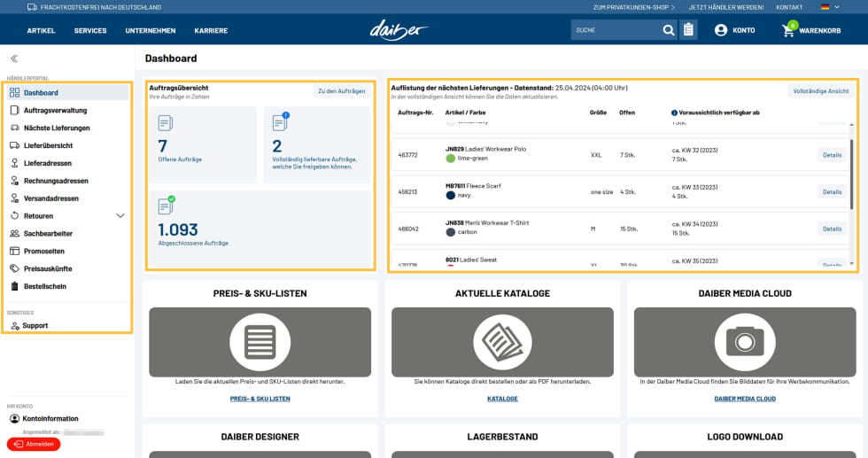Click JN838 Men's Workwear T-Shirt text
Viewport: 868px width, 458px height.
[487, 222]
